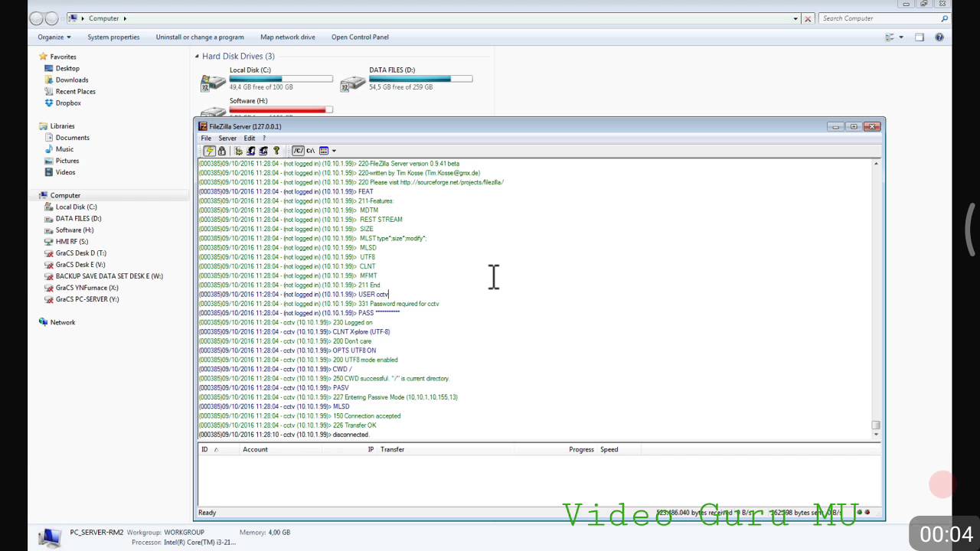Viewport: 980px width, 551px height.
Task: Click Open Control Panel button
Action: [x=360, y=37]
